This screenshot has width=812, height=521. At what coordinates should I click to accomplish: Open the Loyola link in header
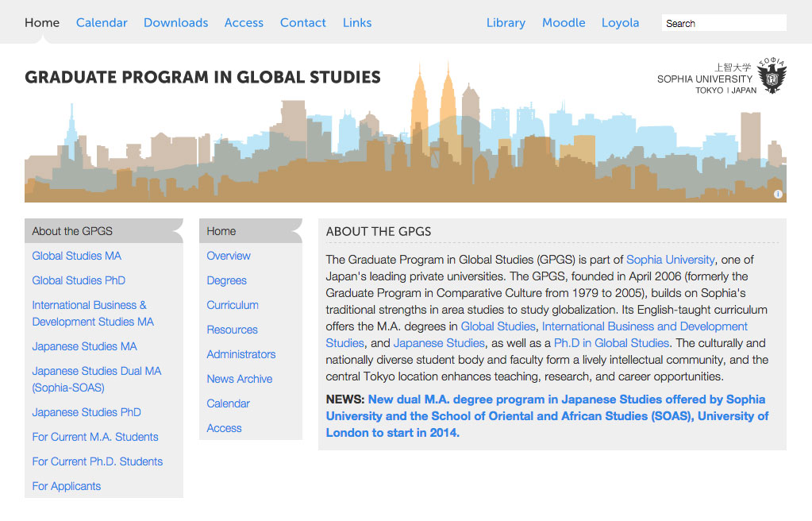pyautogui.click(x=620, y=23)
